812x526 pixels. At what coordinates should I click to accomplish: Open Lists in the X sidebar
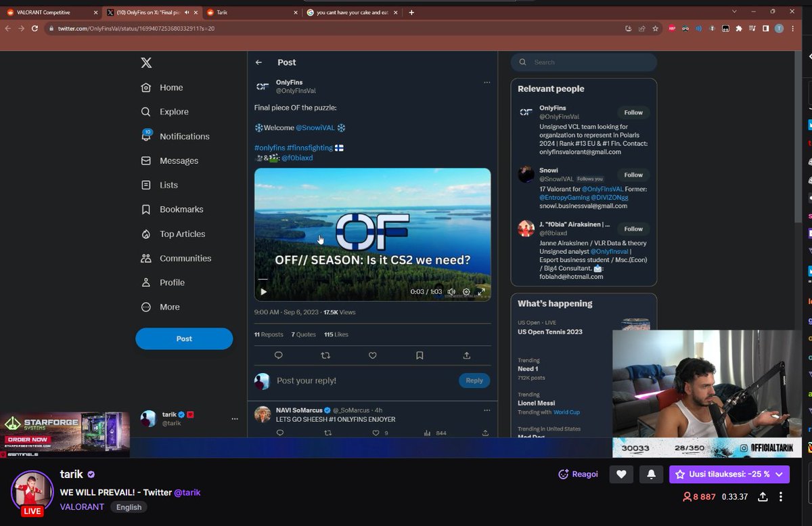tap(160, 185)
